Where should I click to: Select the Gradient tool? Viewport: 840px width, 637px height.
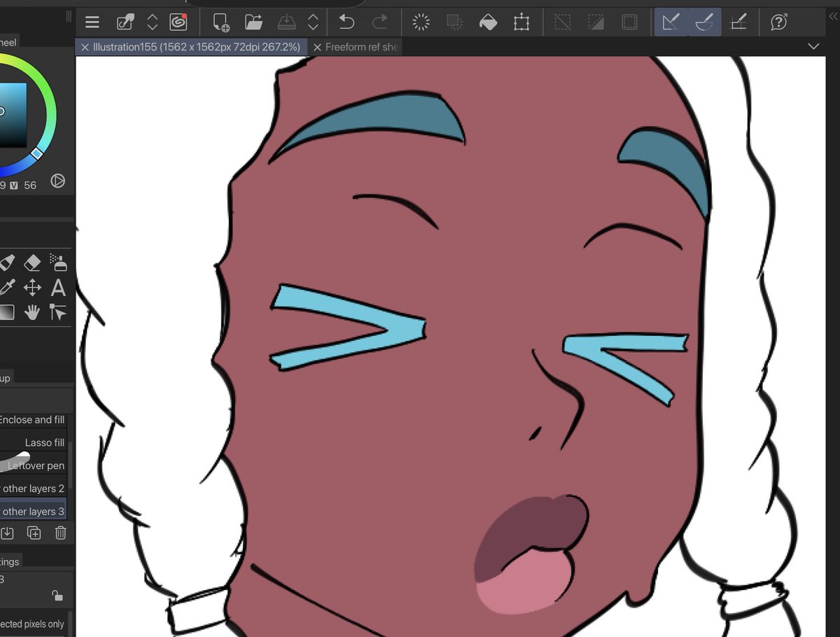(7, 312)
